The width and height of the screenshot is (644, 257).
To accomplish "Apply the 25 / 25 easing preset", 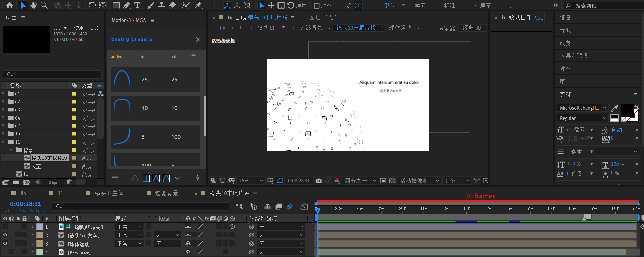I will click(x=155, y=79).
